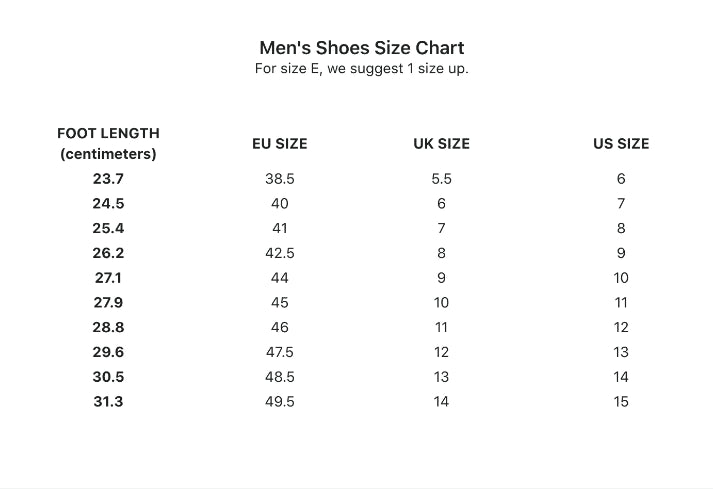Click foot length 23.7 row label

(108, 179)
